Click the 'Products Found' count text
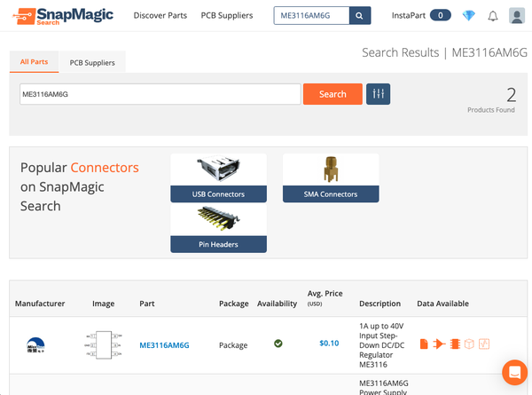The height and width of the screenshot is (395, 532). click(491, 110)
